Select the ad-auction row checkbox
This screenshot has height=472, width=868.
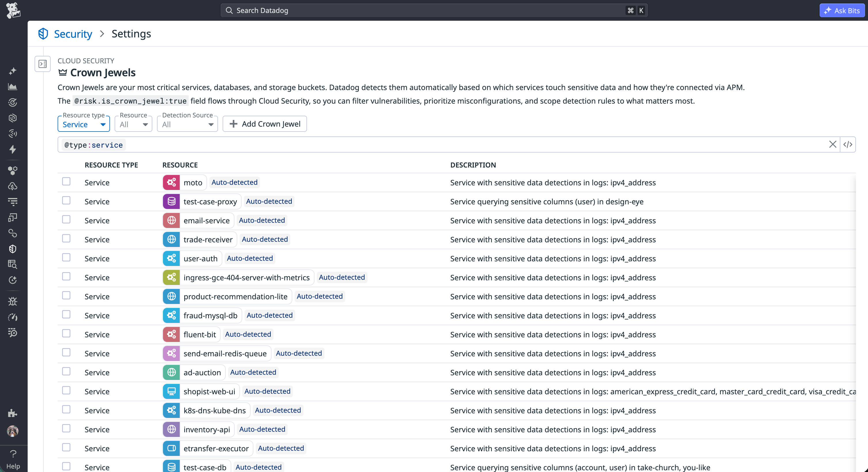coord(66,371)
